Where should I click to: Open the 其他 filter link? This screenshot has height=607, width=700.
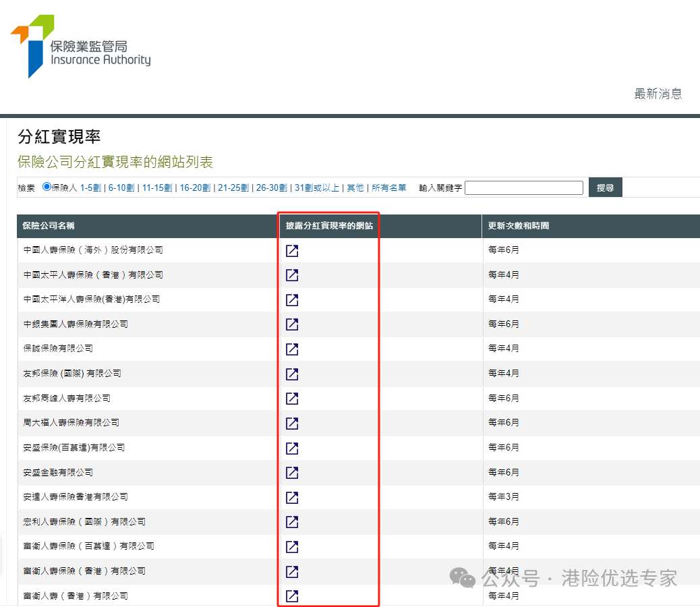point(355,188)
